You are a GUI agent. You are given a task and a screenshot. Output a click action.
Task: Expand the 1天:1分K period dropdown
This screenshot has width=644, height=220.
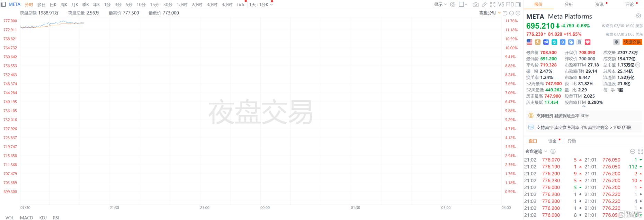click(x=261, y=4)
